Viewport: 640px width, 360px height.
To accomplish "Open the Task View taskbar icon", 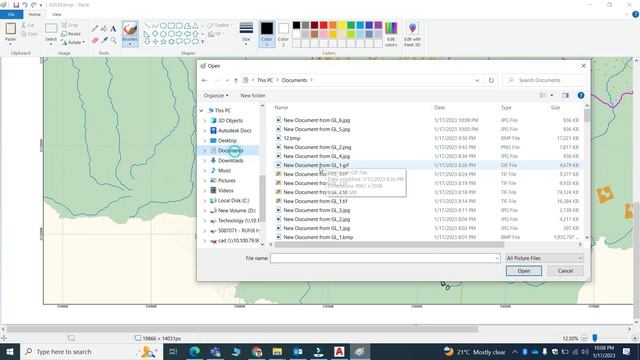I will point(173,351).
